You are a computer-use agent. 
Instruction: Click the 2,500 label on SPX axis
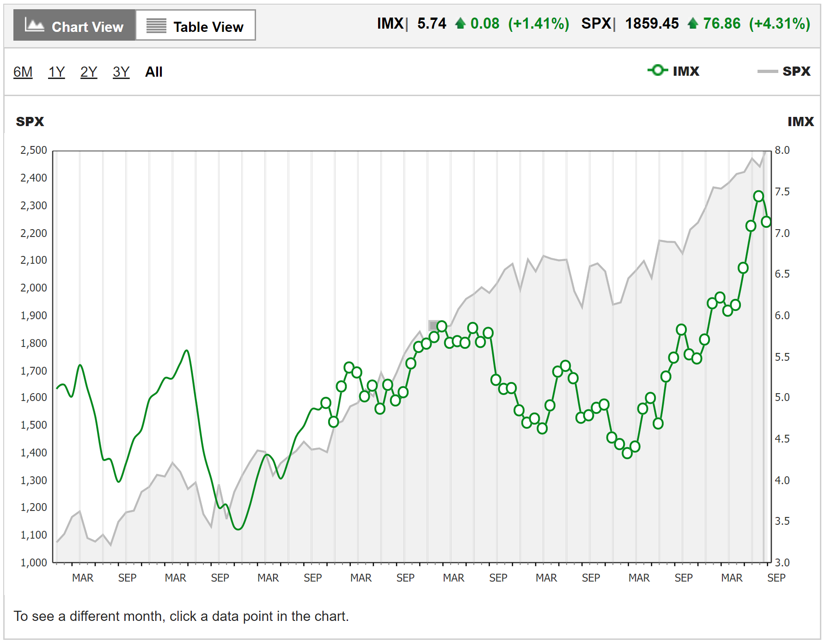(x=34, y=150)
